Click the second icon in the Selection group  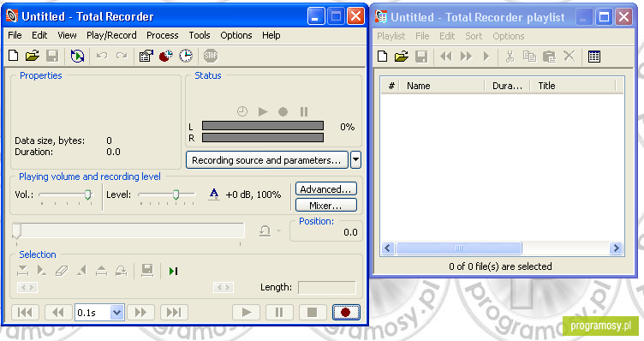pyautogui.click(x=41, y=271)
